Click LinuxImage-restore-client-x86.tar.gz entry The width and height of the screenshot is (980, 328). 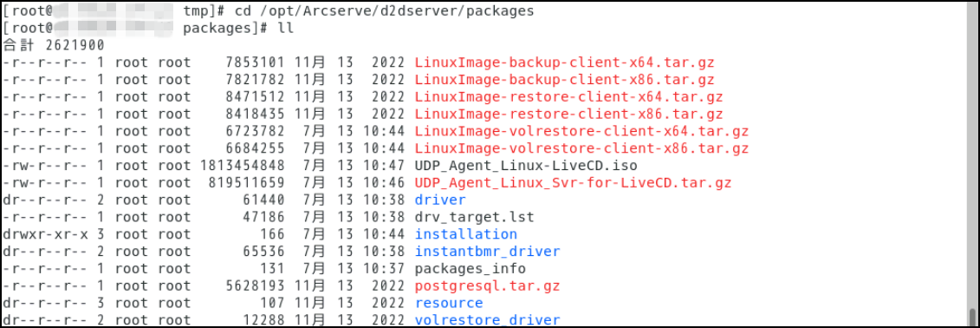(568, 114)
